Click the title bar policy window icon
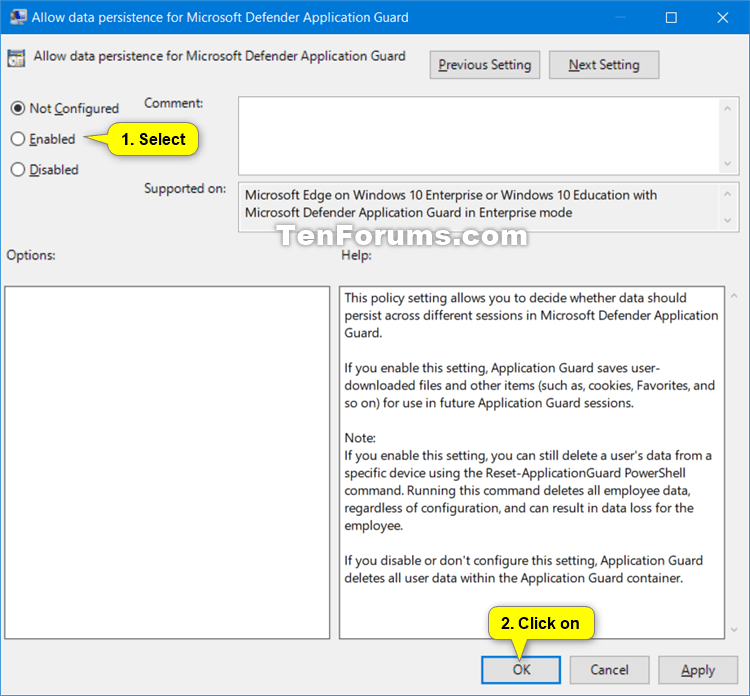The width and height of the screenshot is (750, 696). [x=18, y=17]
